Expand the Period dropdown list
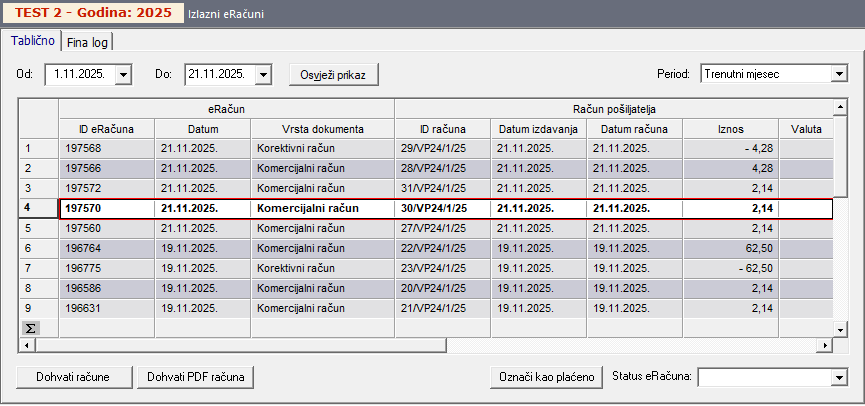The height and width of the screenshot is (406, 865). coord(838,74)
